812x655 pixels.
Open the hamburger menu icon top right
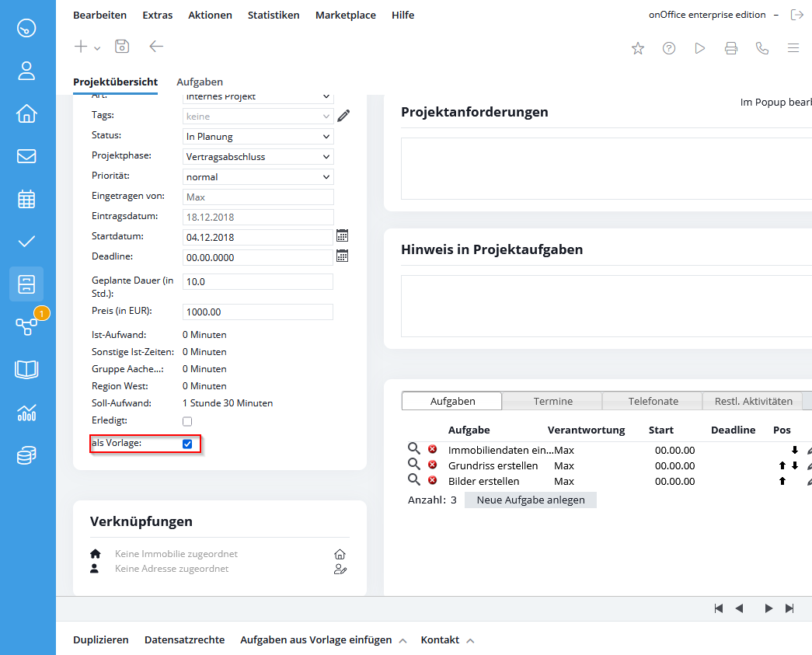coord(793,48)
